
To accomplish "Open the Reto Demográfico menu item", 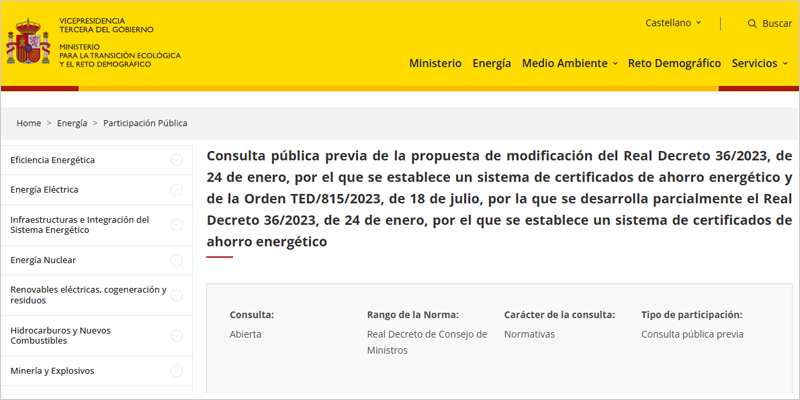I will click(674, 63).
